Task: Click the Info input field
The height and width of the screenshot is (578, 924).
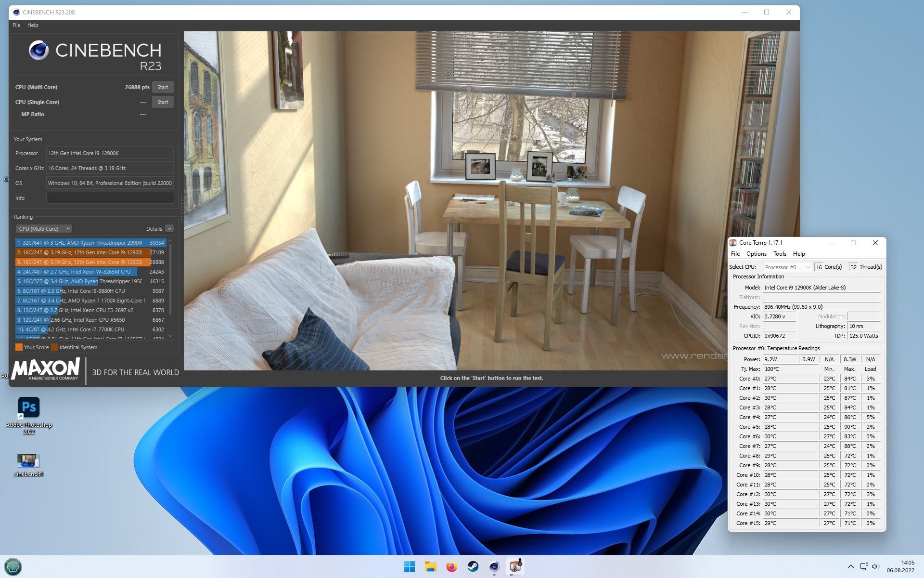Action: point(110,198)
